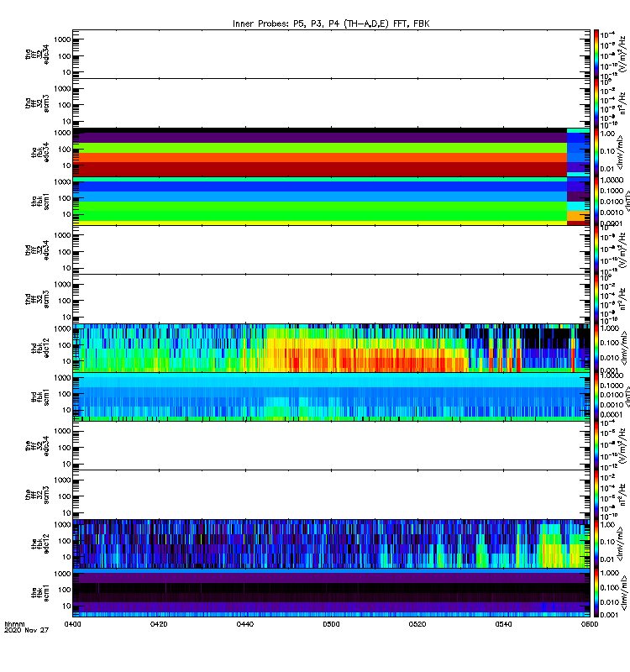Click the '0400' time axis label

coord(72,624)
